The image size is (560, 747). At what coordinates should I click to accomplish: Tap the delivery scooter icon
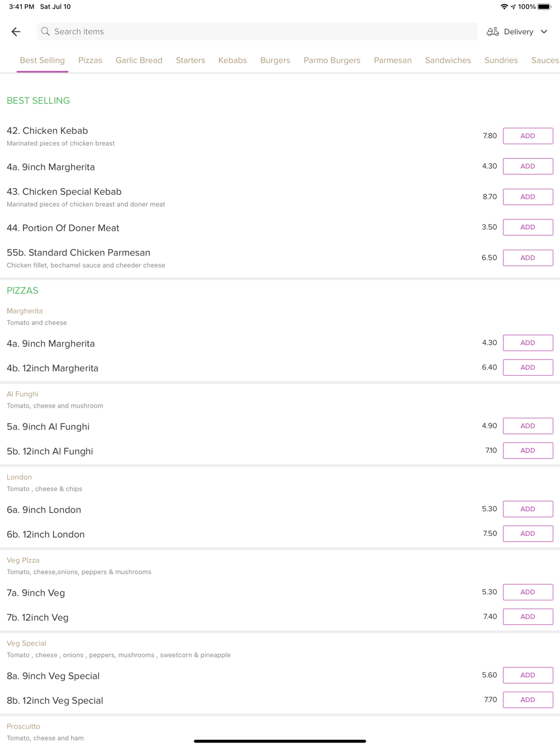pyautogui.click(x=493, y=32)
